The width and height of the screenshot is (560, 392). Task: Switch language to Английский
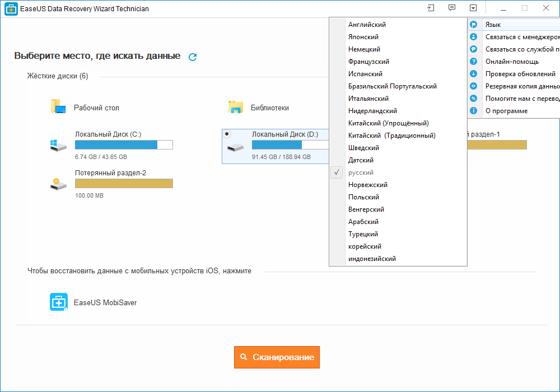click(x=398, y=25)
